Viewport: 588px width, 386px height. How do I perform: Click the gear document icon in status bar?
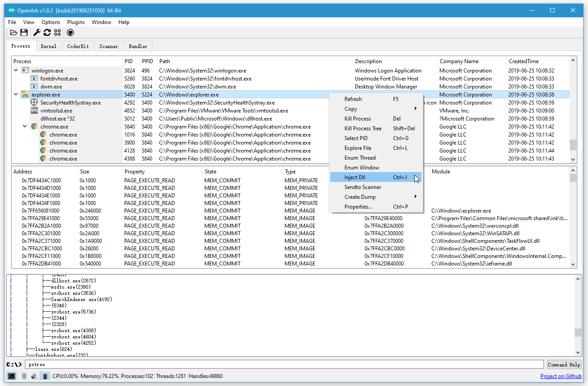pyautogui.click(x=24, y=376)
